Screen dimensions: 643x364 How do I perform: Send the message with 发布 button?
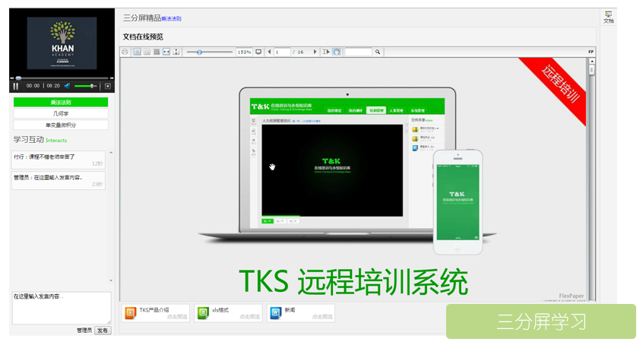pyautogui.click(x=103, y=331)
